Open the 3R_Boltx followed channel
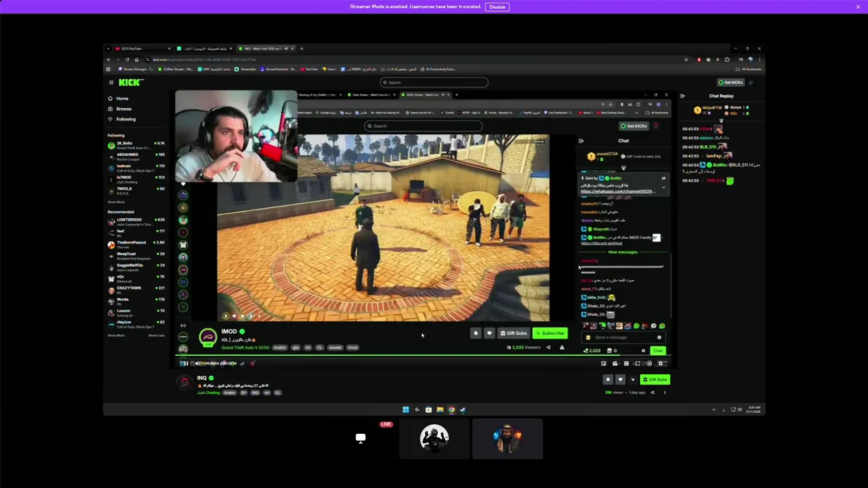This screenshot has height=488, width=868. 136,144
